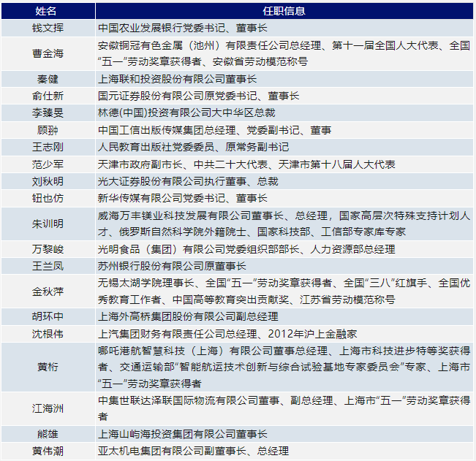Select the name cell 秦健
This screenshot has width=476, height=461.
(48, 79)
